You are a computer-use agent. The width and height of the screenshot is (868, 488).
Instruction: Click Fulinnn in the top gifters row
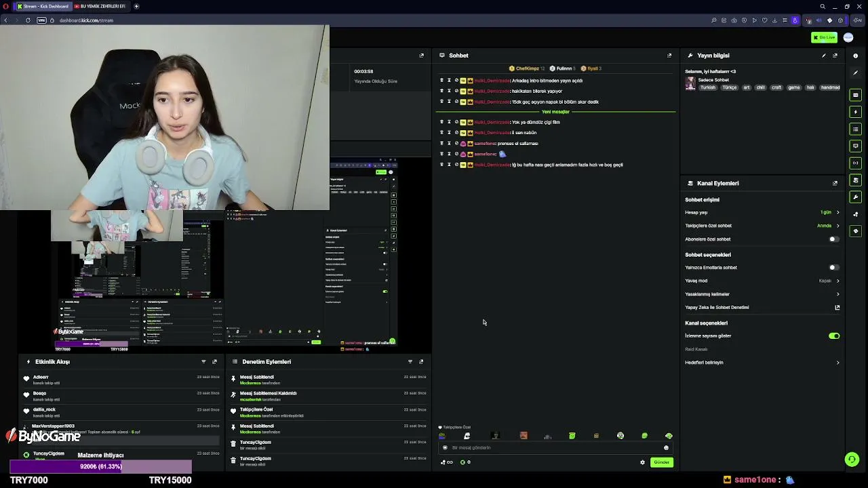pyautogui.click(x=562, y=68)
